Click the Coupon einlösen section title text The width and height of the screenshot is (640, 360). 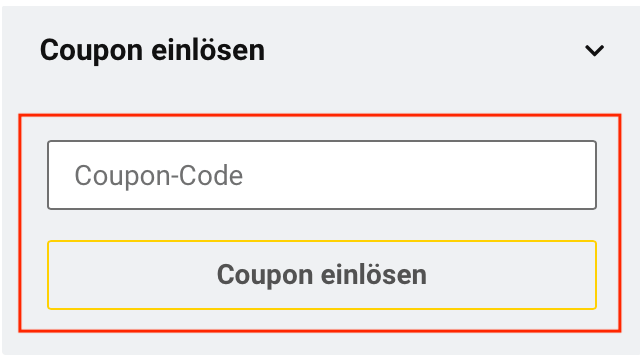[x=152, y=51]
